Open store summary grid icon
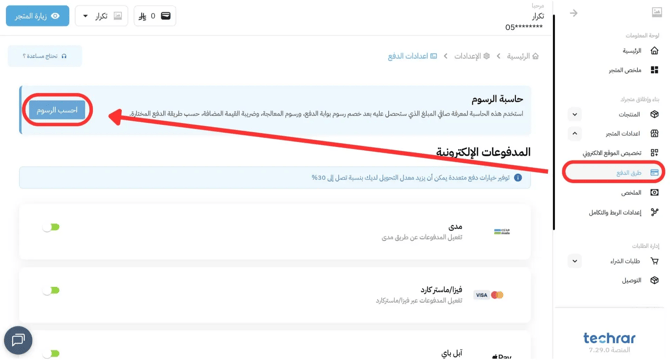This screenshot has height=360, width=670. point(654,70)
